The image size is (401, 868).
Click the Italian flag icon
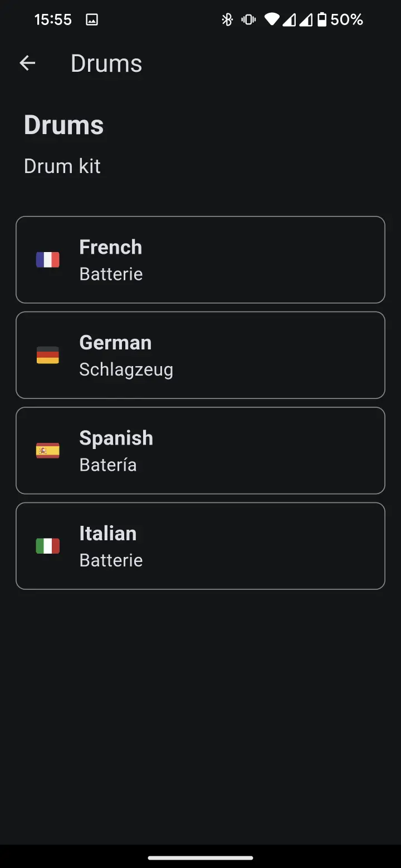48,546
